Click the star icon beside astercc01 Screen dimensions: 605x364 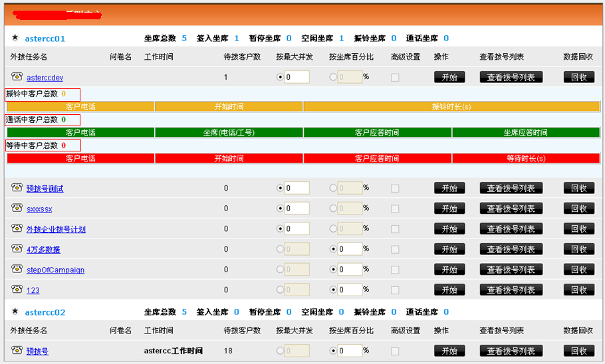pyautogui.click(x=15, y=39)
